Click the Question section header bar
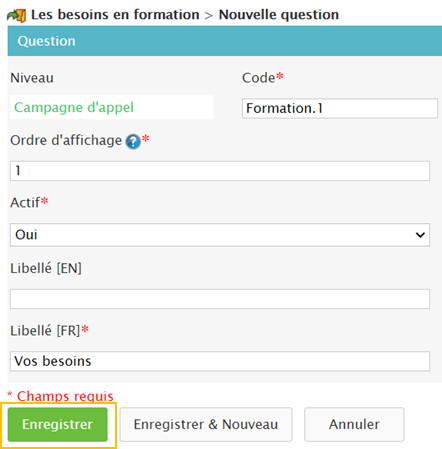442x449 pixels. click(225, 41)
